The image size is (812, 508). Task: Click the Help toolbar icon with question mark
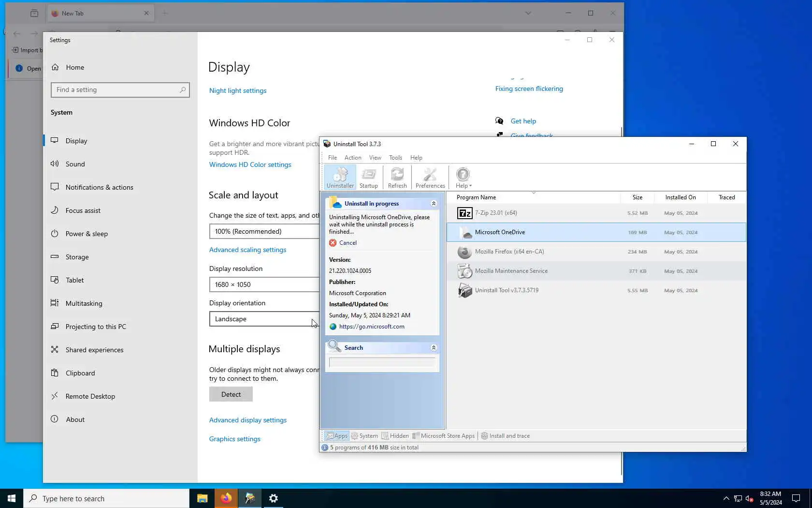pos(463,178)
